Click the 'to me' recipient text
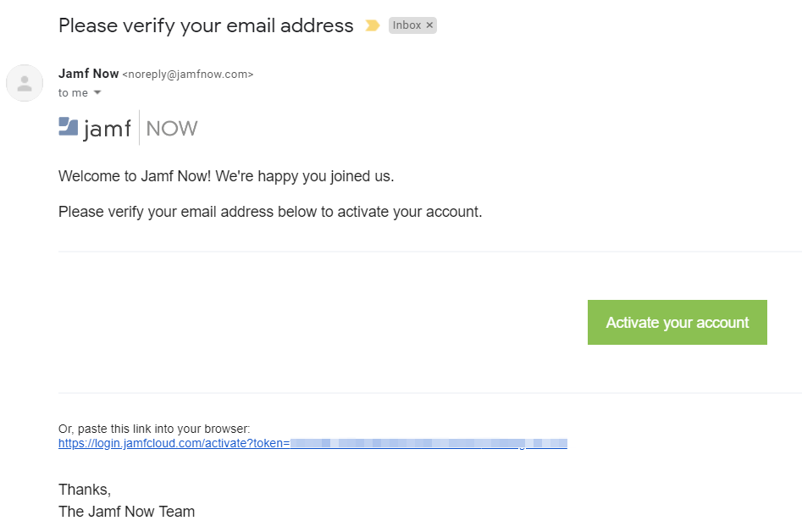This screenshot has width=802, height=532. point(73,92)
